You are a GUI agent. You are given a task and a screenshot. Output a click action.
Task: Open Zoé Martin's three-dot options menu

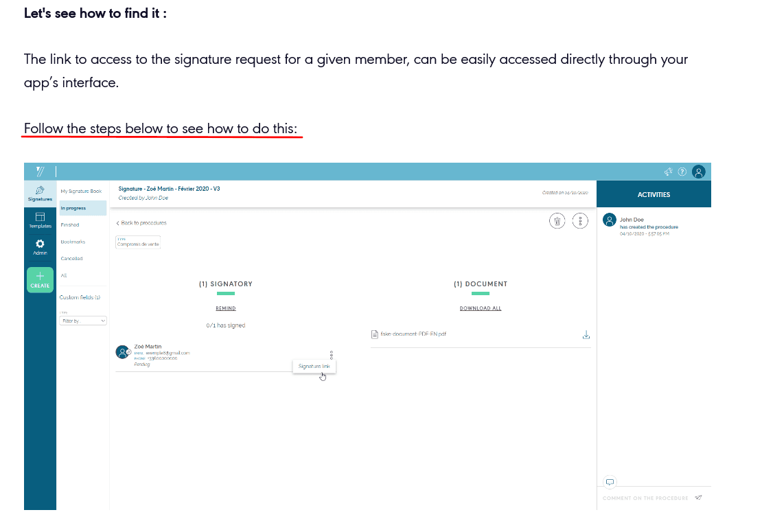(x=332, y=355)
